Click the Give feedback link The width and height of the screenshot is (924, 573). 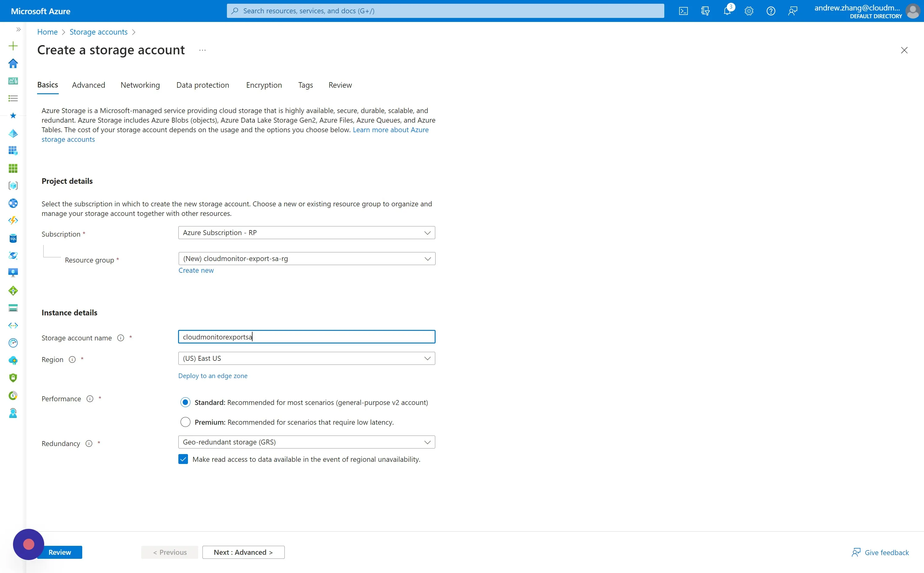pos(880,552)
